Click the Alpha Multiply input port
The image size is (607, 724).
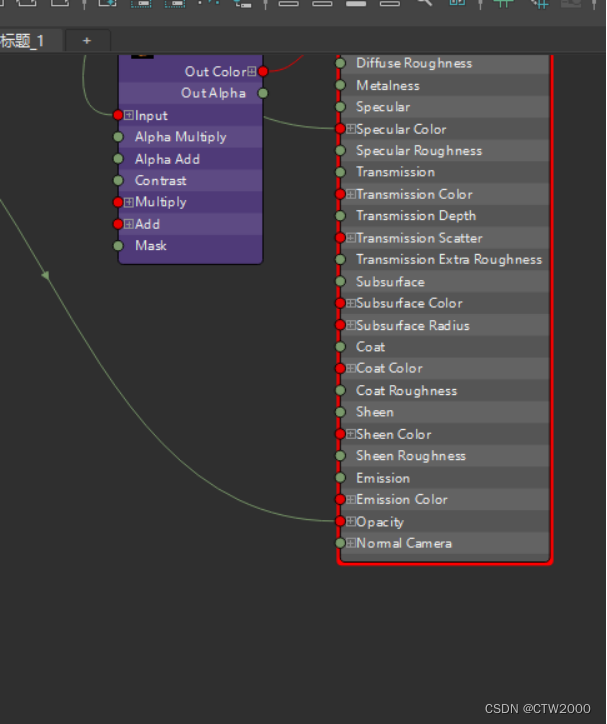point(118,137)
